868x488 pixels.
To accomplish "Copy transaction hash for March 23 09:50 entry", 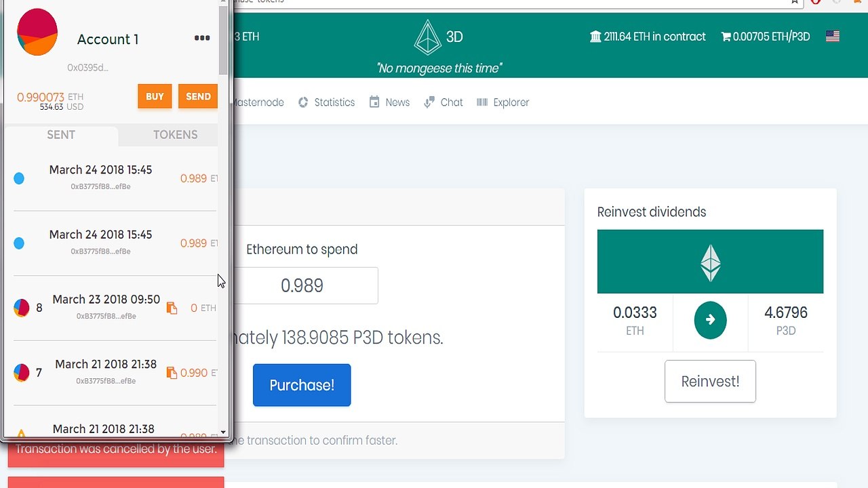I will (x=172, y=308).
